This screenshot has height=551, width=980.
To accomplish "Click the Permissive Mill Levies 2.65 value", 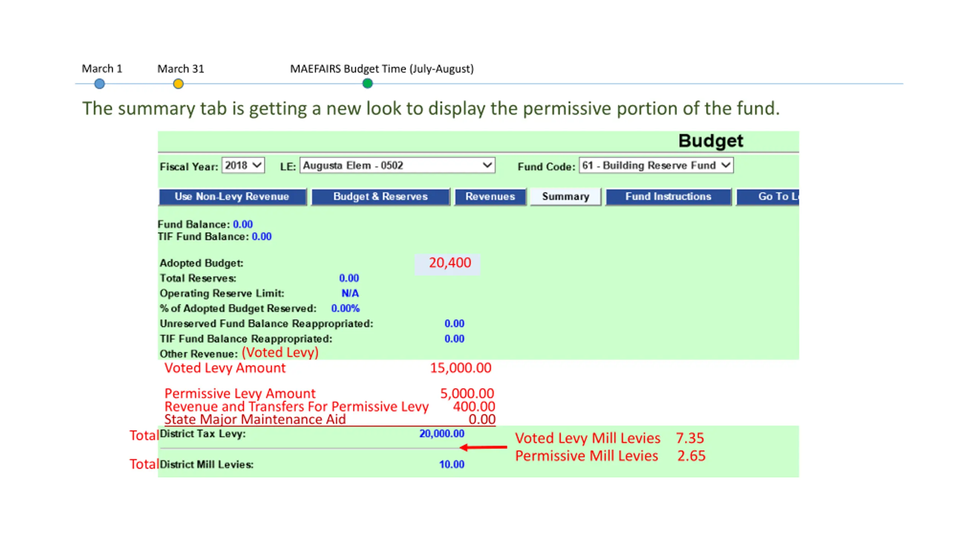I will [x=691, y=456].
